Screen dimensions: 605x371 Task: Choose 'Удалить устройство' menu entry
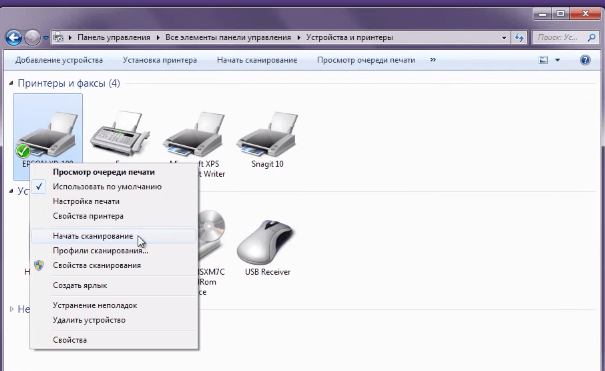[114, 320]
